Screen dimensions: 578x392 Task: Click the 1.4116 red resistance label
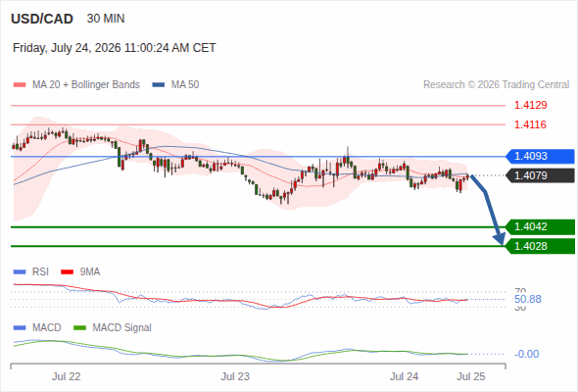[530, 124]
